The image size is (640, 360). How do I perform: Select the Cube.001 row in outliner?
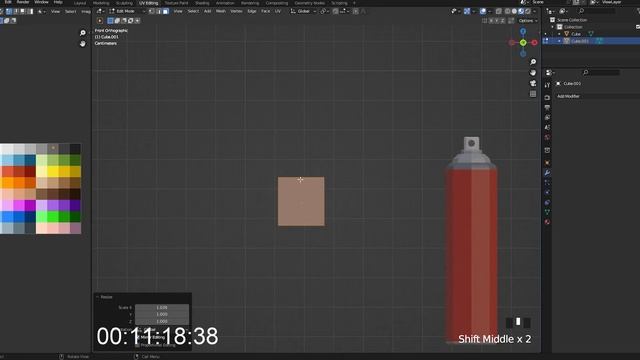click(591, 41)
